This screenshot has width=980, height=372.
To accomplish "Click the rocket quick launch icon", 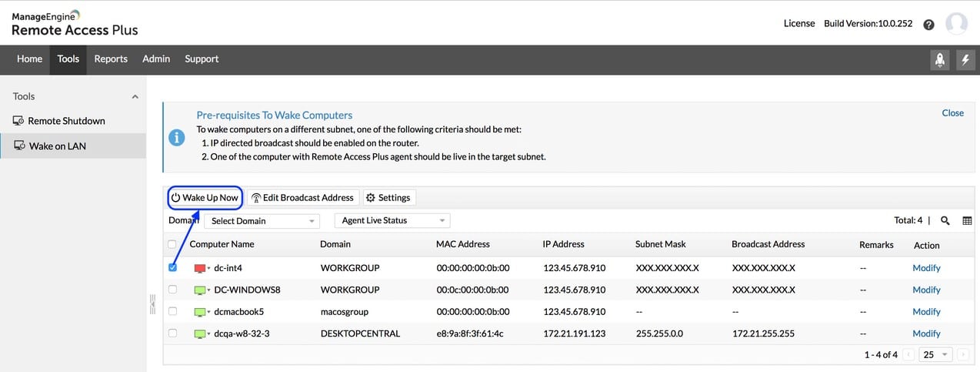I will click(939, 60).
